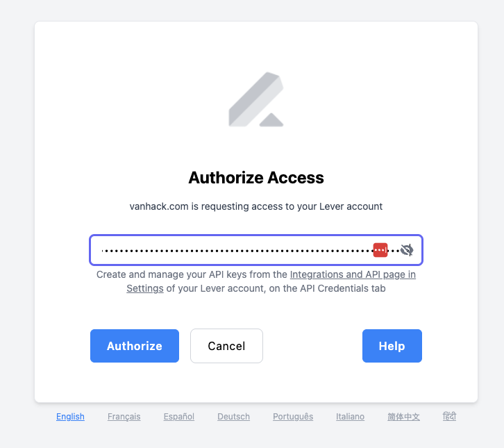Click the Cancel button
This screenshot has height=448, width=504.
pos(226,346)
